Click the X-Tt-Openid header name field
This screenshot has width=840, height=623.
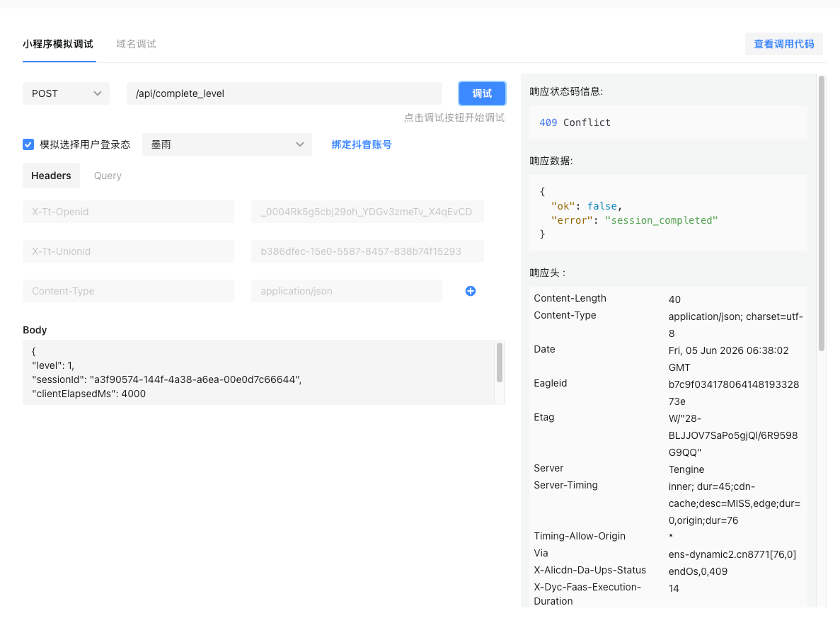pos(128,212)
